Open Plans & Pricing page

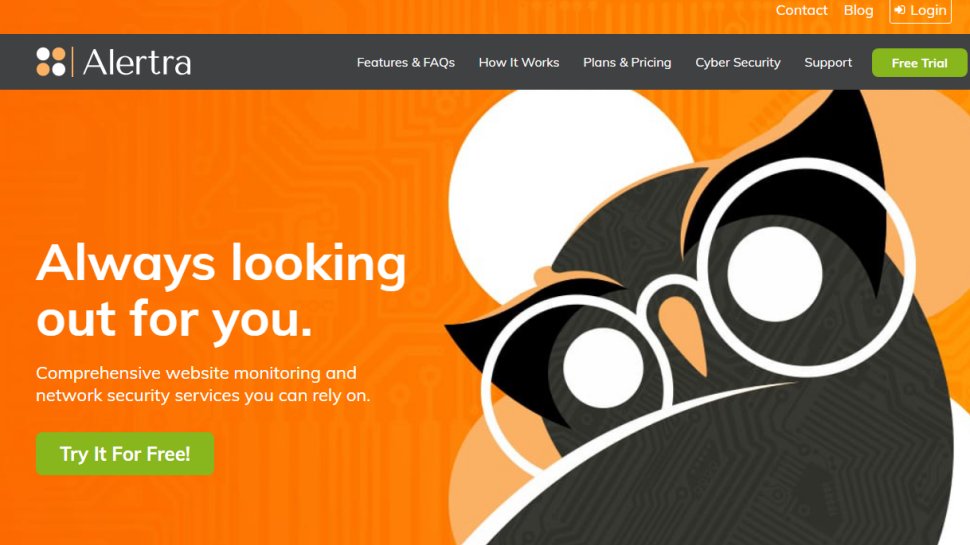(627, 62)
